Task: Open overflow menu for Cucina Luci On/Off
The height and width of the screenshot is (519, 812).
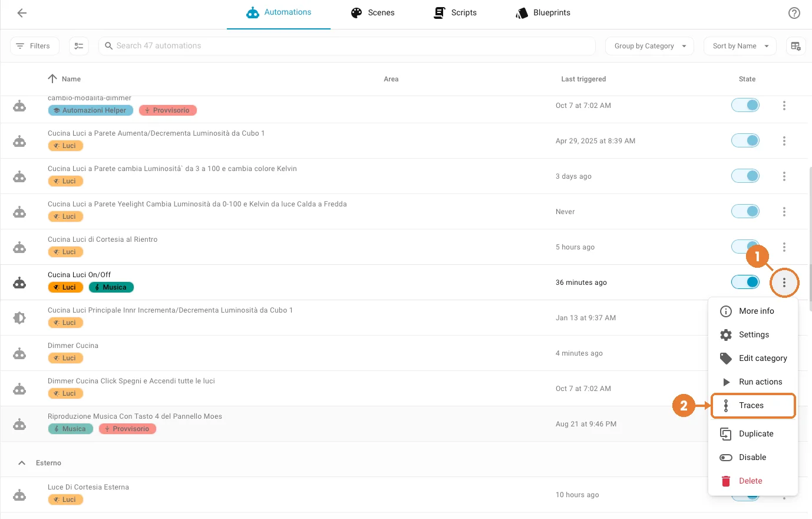Action: 784,283
